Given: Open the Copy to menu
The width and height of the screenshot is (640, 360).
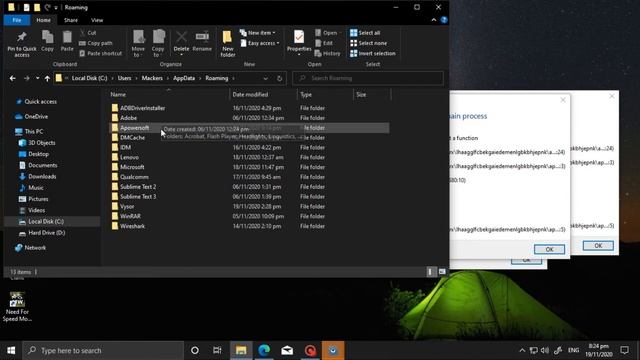Looking at the screenshot, I should click(x=158, y=44).
